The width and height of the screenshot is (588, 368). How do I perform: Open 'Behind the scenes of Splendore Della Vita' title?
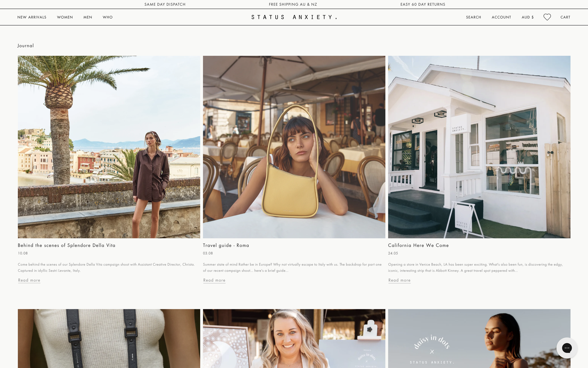[x=67, y=245]
